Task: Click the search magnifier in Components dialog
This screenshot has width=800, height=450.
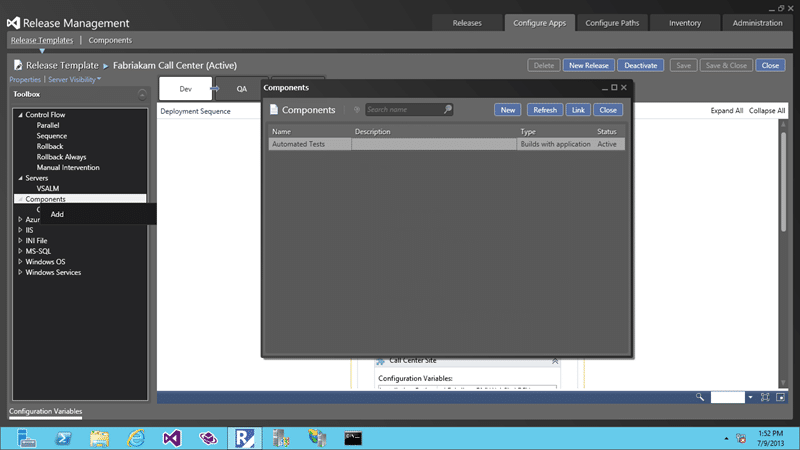Action: tap(447, 109)
